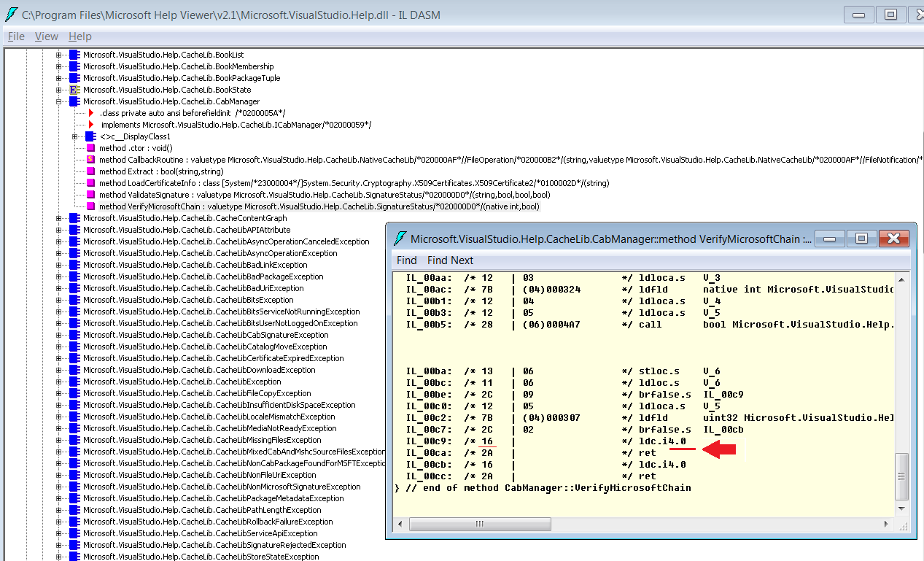The width and height of the screenshot is (924, 561).
Task: Click Find Next in the method window
Action: pos(450,260)
